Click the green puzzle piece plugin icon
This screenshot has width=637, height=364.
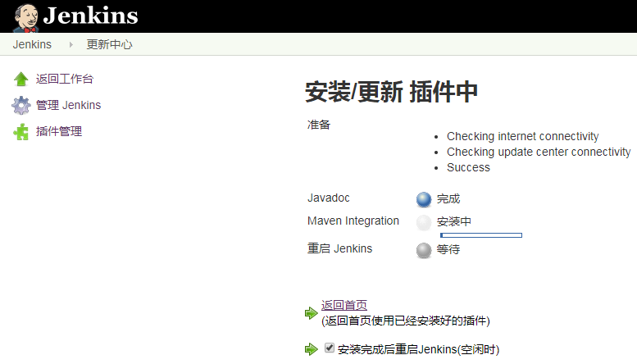tap(20, 132)
